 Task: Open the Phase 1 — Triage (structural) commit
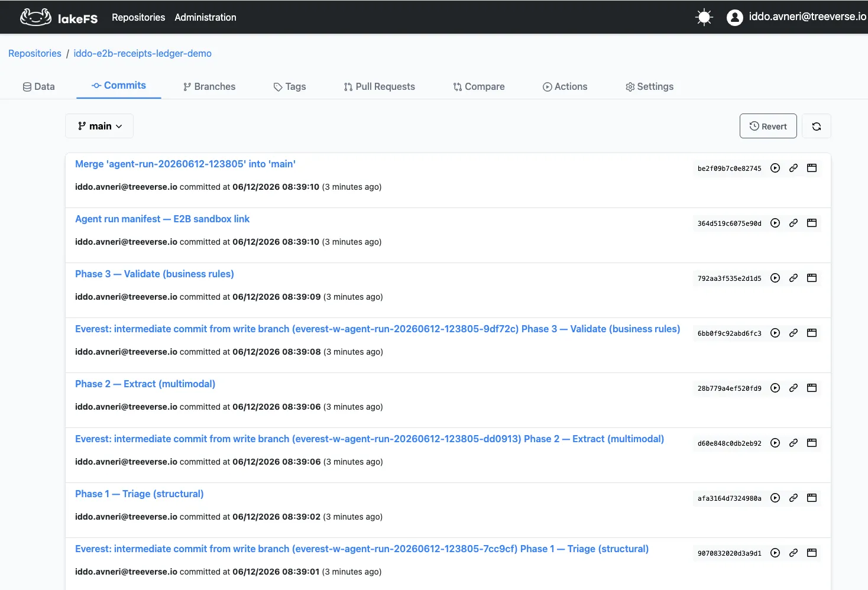(x=139, y=494)
